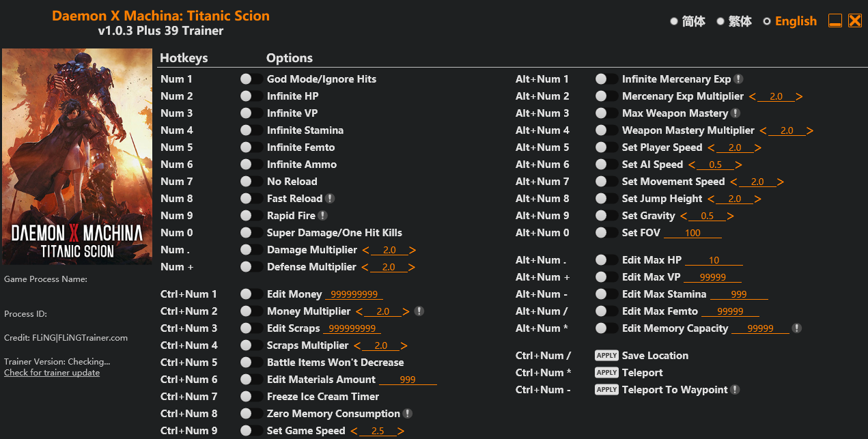Decrease Defense Multiplier with left arrow
Screen dimensions: 868x439
[365, 268]
